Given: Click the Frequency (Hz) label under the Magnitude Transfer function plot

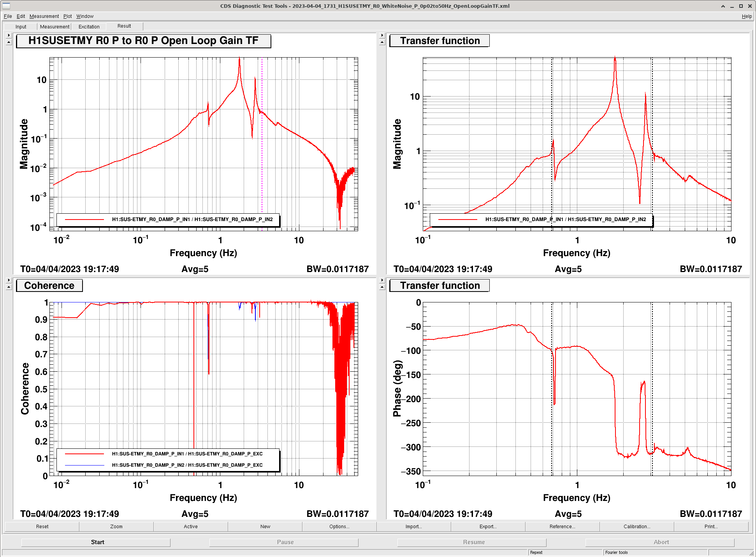Looking at the screenshot, I should pyautogui.click(x=577, y=253).
